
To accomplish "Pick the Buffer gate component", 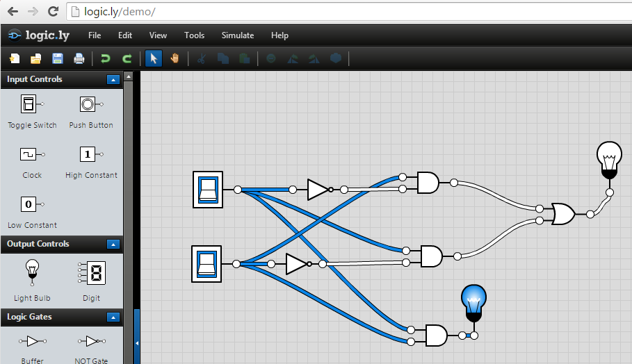I will click(x=32, y=349).
